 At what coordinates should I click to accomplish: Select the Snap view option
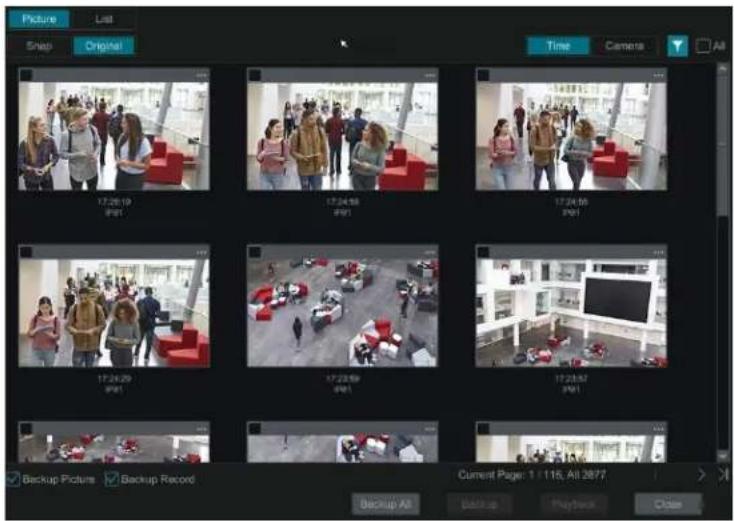39,46
